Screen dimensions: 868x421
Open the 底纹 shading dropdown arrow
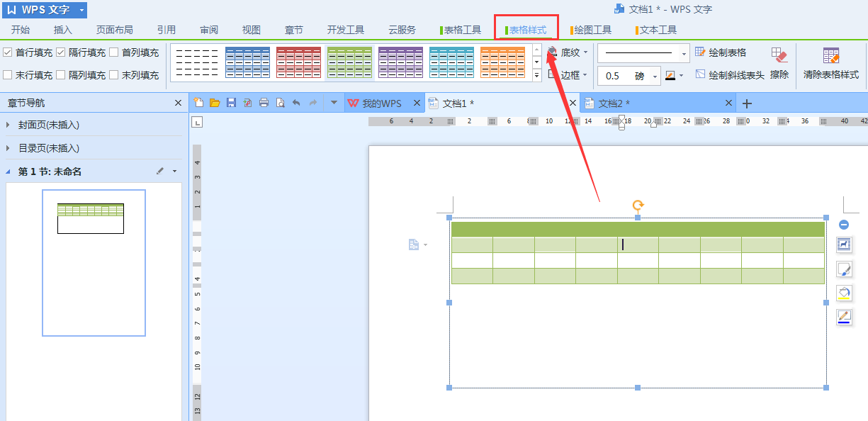point(585,52)
